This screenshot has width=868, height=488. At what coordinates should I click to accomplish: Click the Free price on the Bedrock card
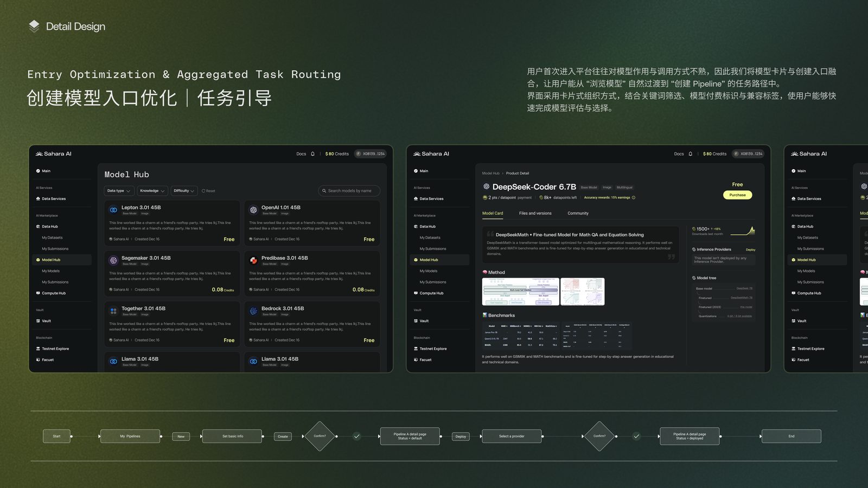pyautogui.click(x=369, y=341)
